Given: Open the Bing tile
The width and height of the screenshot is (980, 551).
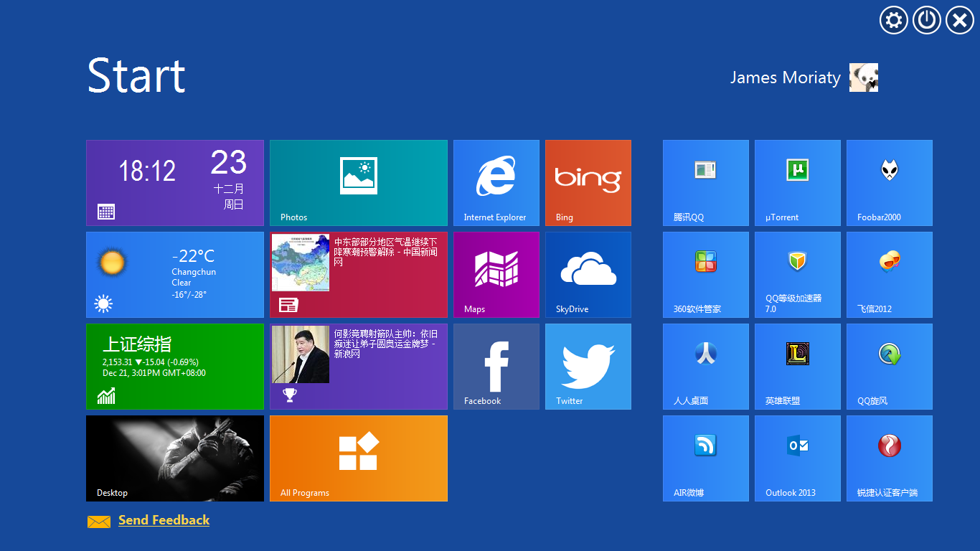Looking at the screenshot, I should pos(588,183).
